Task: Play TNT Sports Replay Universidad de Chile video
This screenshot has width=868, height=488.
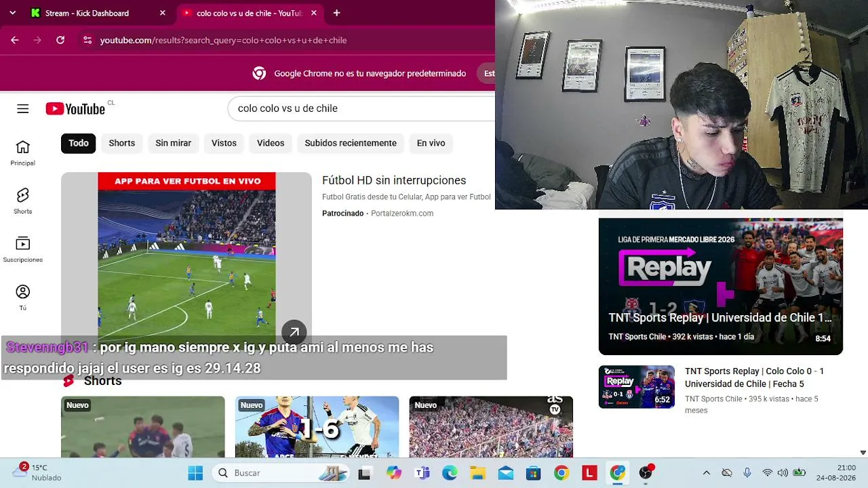Action: pyautogui.click(x=721, y=286)
